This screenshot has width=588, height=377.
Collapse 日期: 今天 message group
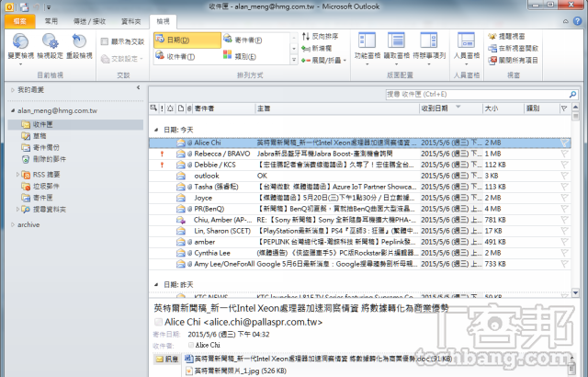coord(156,130)
